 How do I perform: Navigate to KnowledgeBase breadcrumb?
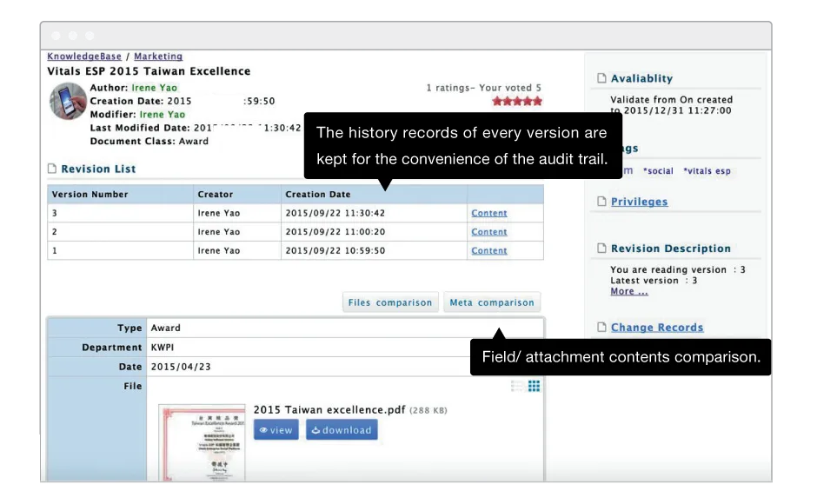(84, 56)
